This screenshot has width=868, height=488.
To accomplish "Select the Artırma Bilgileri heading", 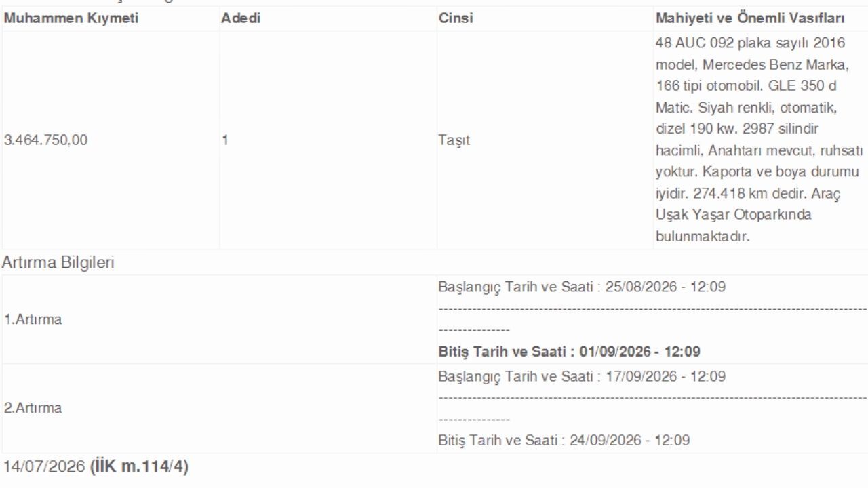I will point(59,263).
